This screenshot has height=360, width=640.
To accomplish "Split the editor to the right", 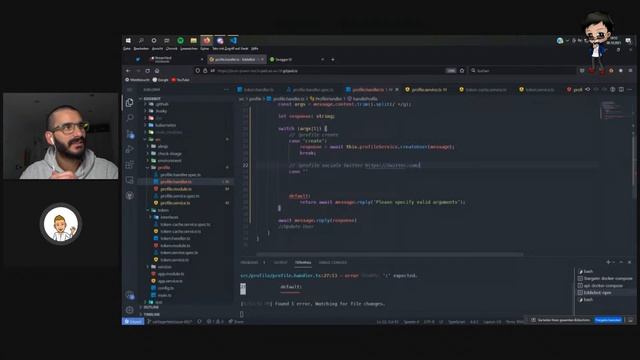I will 621,89.
